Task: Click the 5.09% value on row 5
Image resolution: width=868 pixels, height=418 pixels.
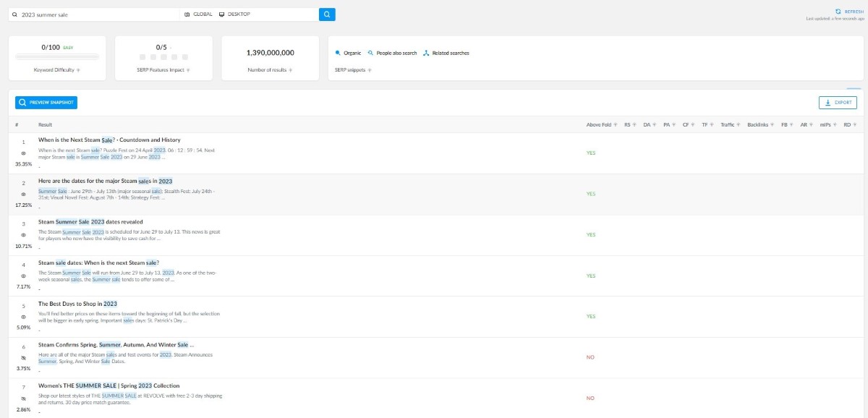Action: 23,327
